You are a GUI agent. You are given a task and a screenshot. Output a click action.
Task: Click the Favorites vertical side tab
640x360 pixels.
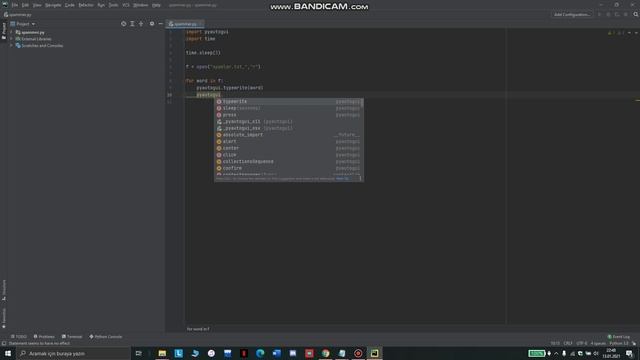point(4,318)
